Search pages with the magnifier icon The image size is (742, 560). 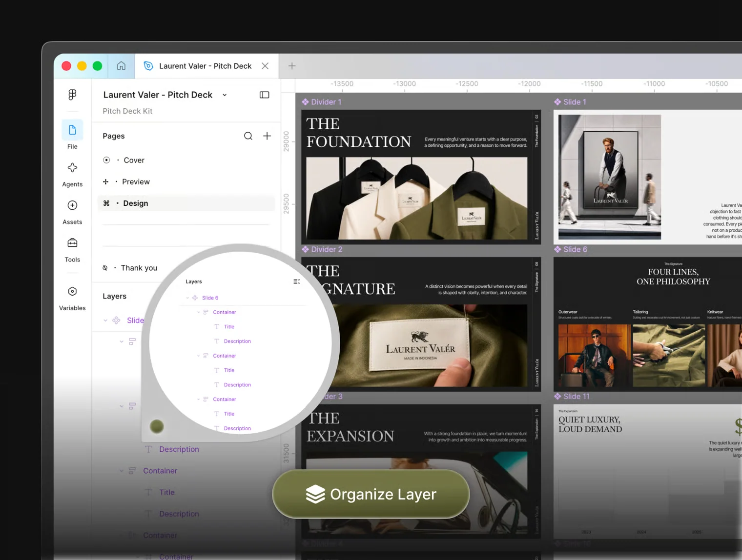tap(248, 136)
